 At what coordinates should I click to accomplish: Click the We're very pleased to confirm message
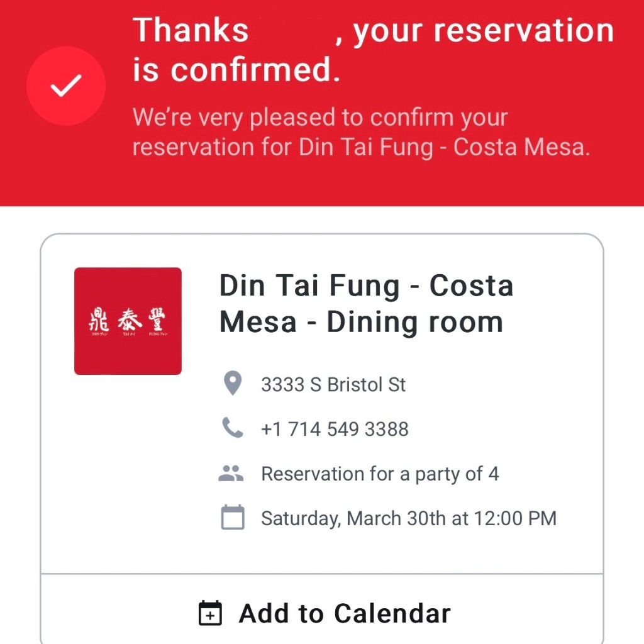pos(319,118)
